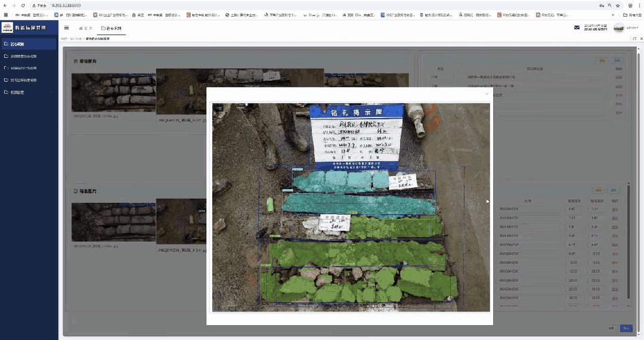
Task: Expand the last sidebar menu item
Action: click(x=29, y=92)
